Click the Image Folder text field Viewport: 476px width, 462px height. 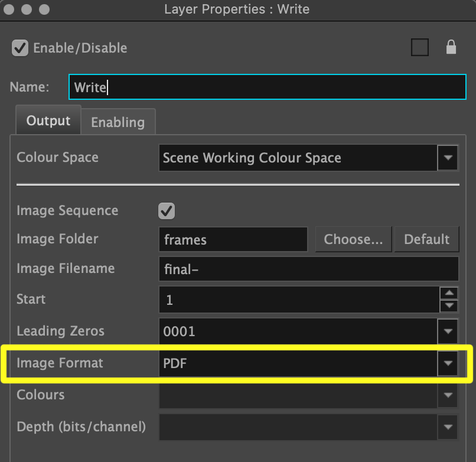[x=233, y=239]
